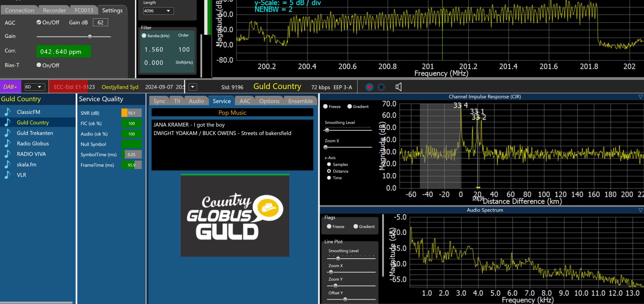
Task: Toggle the AGC On/Off checkbox
Action: pyautogui.click(x=39, y=22)
